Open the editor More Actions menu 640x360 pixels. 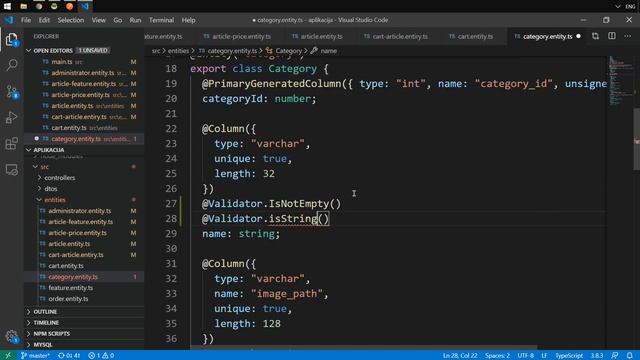[627, 36]
